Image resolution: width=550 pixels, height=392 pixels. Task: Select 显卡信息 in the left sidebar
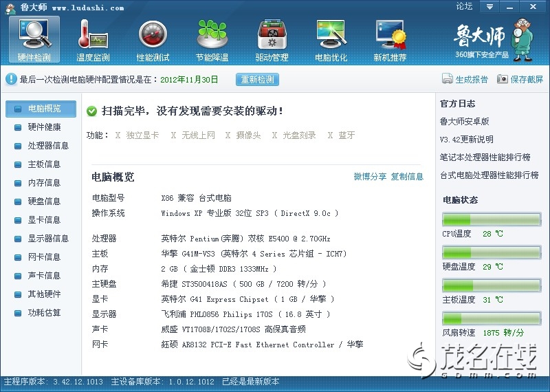coord(44,220)
